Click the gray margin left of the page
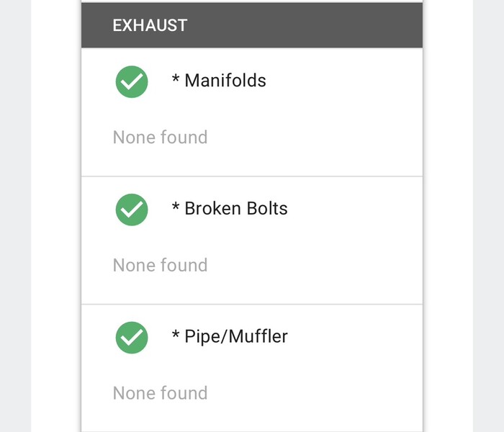504x432 pixels. point(14,216)
